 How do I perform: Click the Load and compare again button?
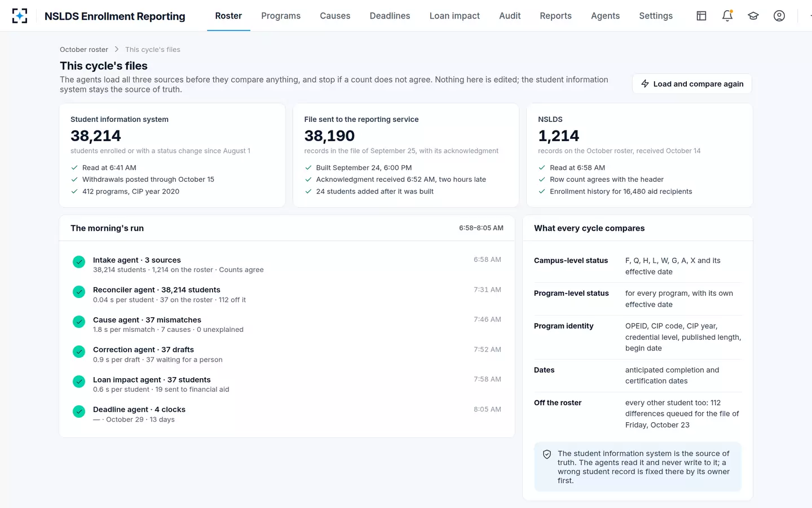pyautogui.click(x=692, y=84)
